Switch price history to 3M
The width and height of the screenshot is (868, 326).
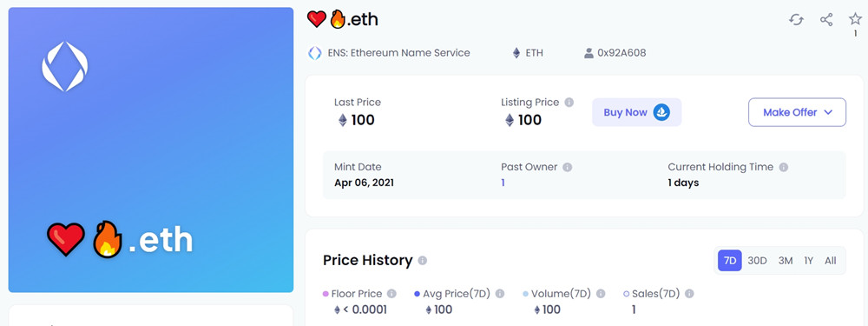[785, 261]
